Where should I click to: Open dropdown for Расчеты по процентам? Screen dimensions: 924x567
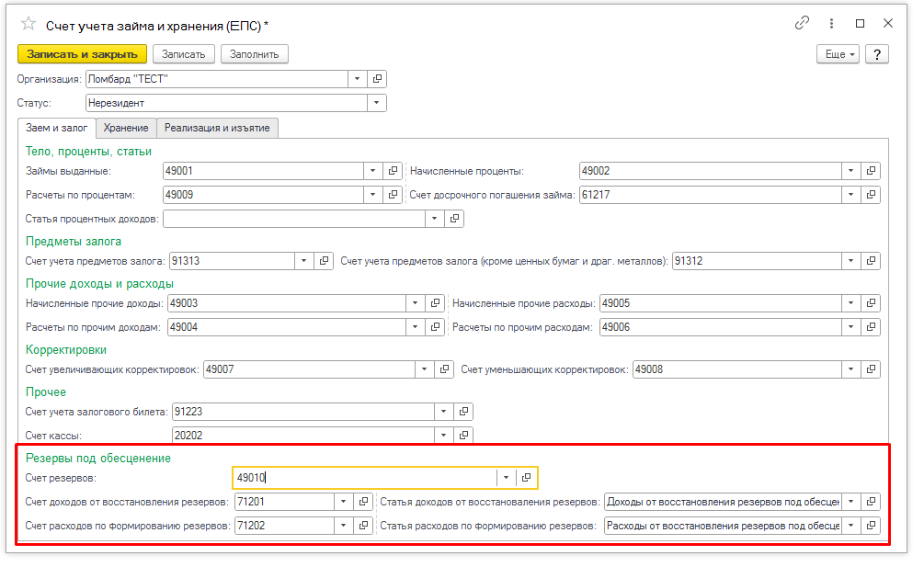point(372,195)
